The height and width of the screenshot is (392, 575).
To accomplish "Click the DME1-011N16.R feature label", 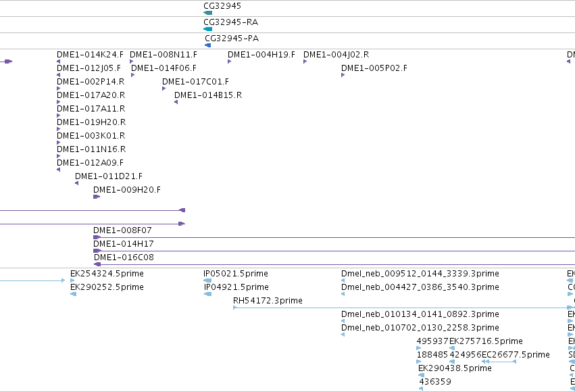I will coord(91,149).
